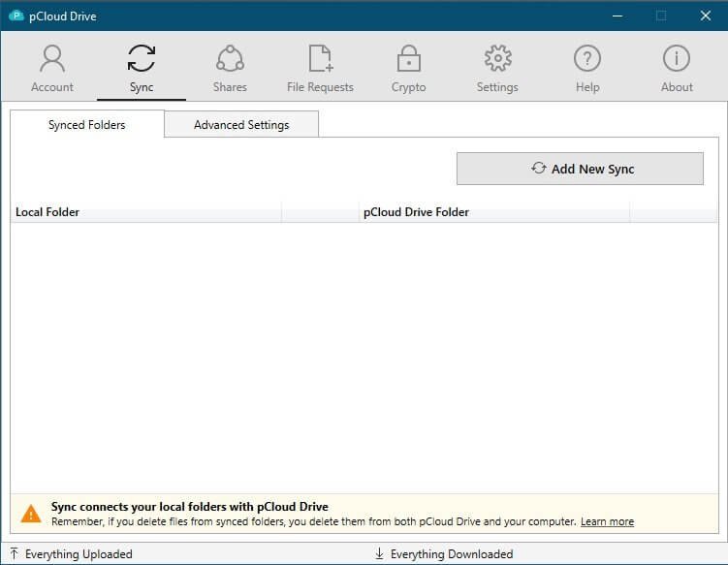Screen dimensions: 728x565
Task: Switch to Advanced Settings tab
Action: coord(241,124)
